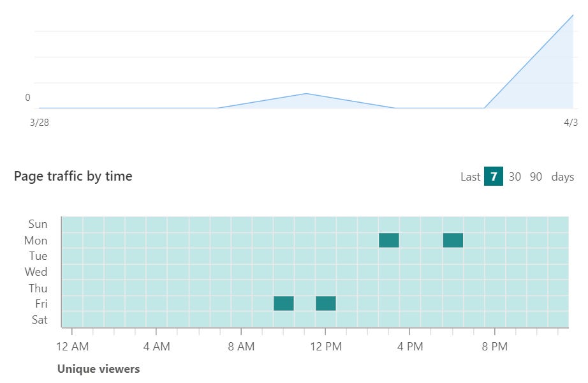Click the teal heatmap cell on Monday evening
Image resolution: width=588 pixels, height=383 pixels.
click(x=453, y=240)
